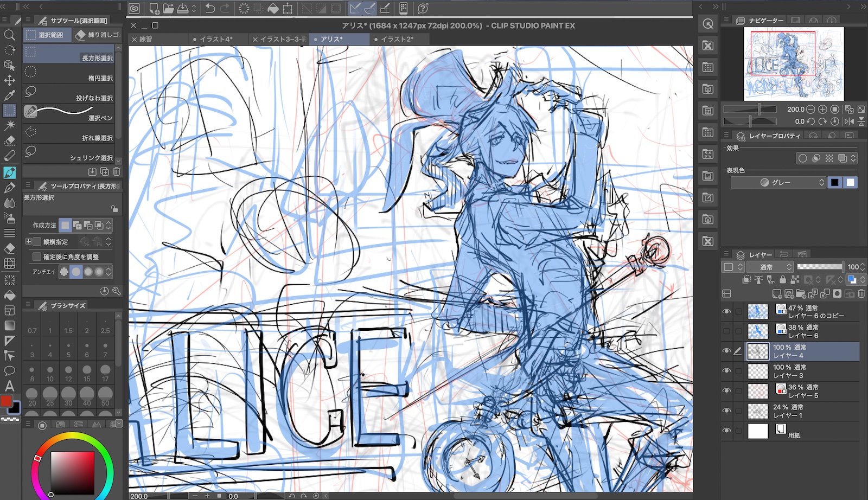The width and height of the screenshot is (868, 500).
Task: Click the Clip Studio launcher spiral icon
Action: point(134,8)
